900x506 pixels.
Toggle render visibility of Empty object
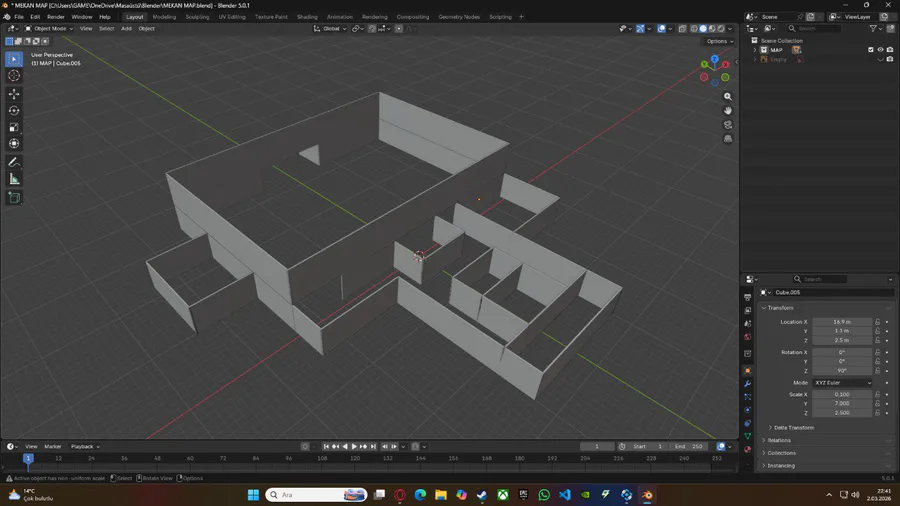(890, 59)
